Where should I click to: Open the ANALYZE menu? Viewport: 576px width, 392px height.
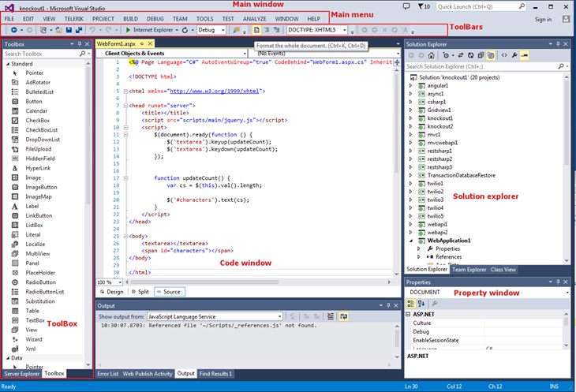254,19
